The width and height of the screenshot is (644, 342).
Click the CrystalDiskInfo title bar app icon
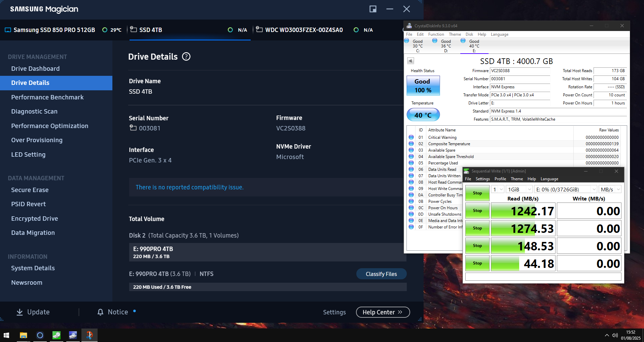[409, 26]
